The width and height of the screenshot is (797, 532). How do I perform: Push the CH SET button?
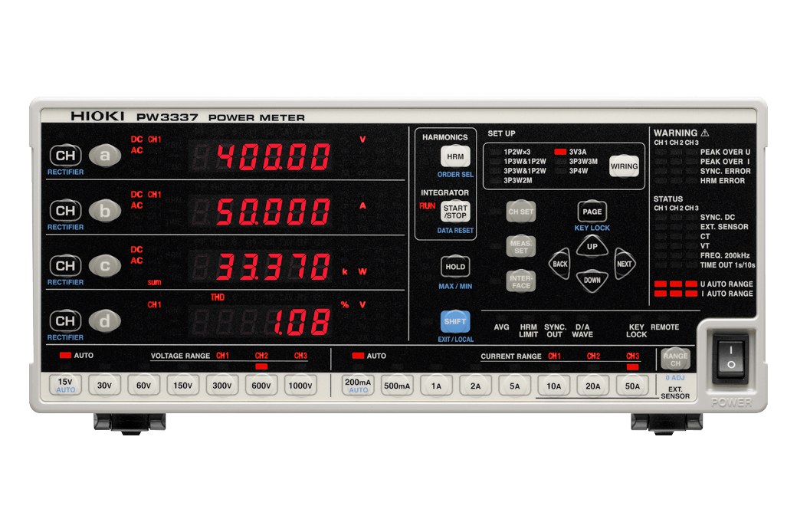[521, 212]
